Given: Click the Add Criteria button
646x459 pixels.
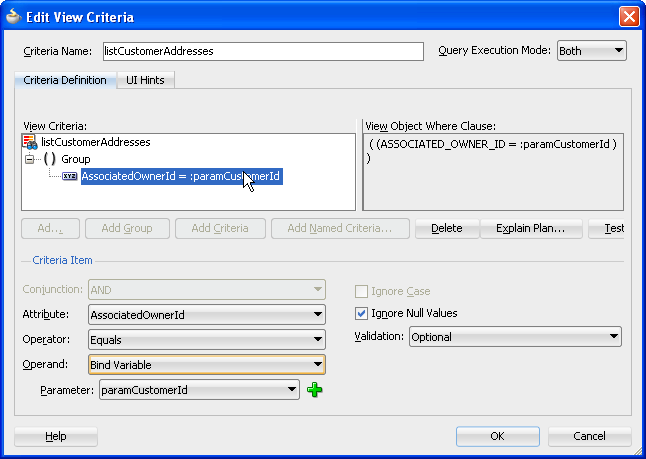Looking at the screenshot, I should [x=220, y=228].
